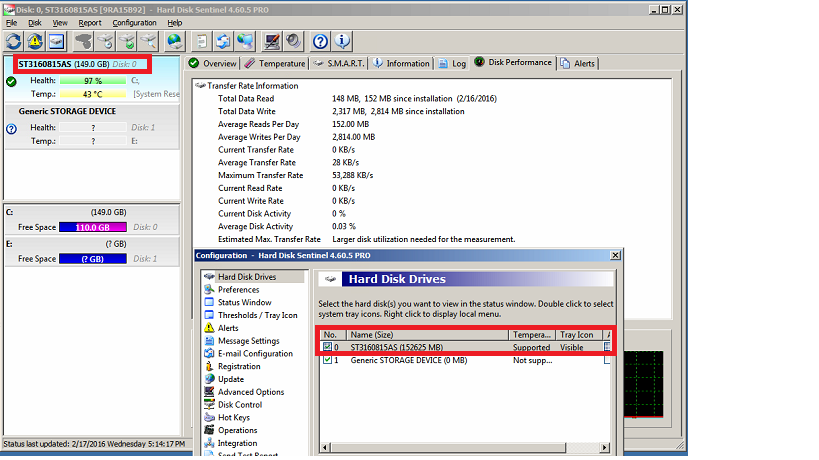This screenshot has height=460, width=819.
Task: Select the Disk Performance tab
Action: [x=512, y=62]
